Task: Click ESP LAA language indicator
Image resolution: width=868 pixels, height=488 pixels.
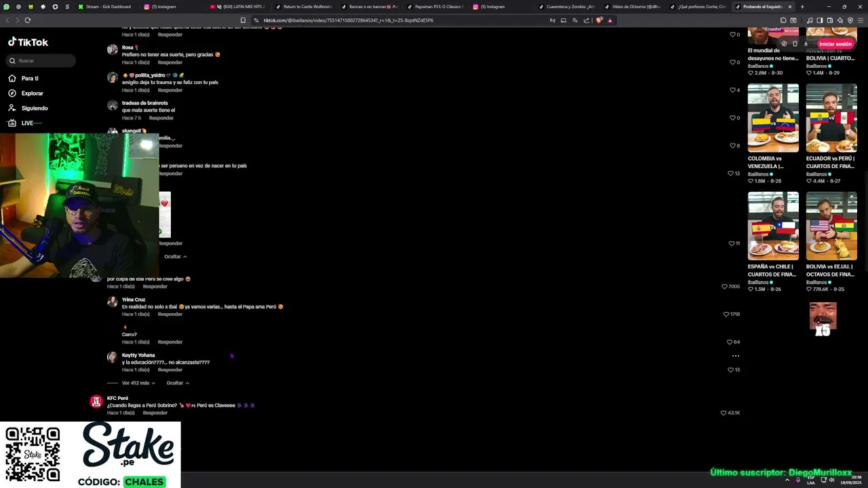Action: [811, 480]
